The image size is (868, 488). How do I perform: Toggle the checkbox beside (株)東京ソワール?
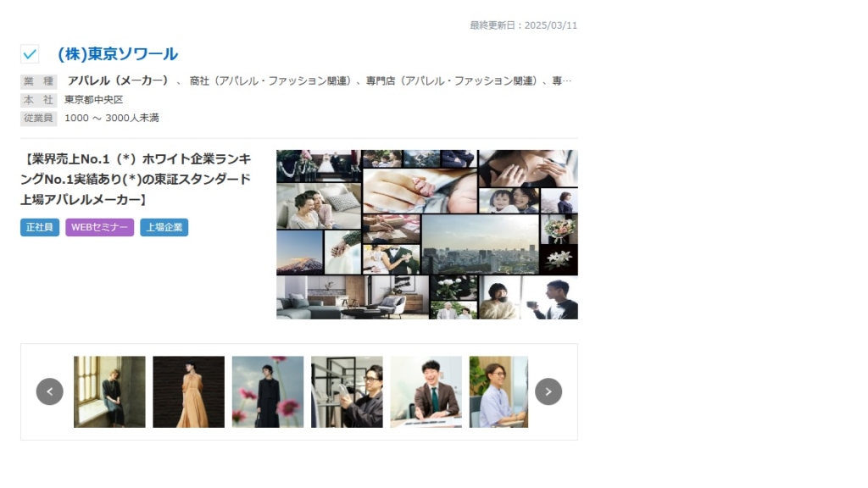click(x=30, y=53)
